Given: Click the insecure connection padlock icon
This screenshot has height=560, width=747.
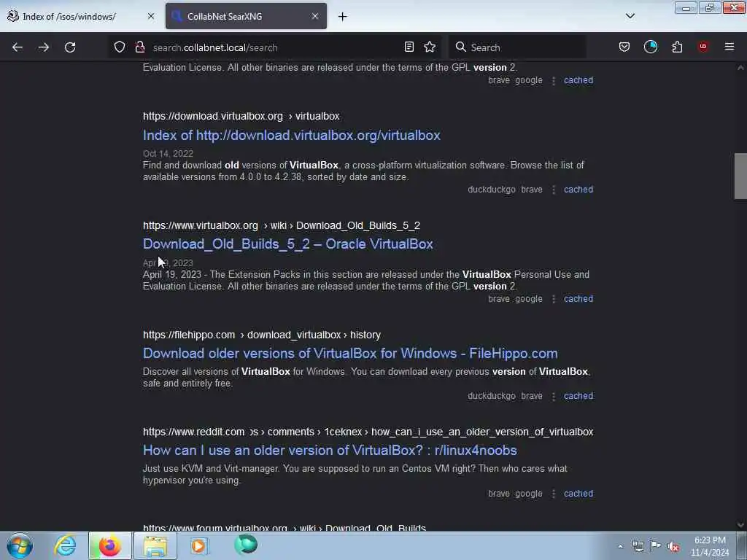Looking at the screenshot, I should [x=139, y=47].
